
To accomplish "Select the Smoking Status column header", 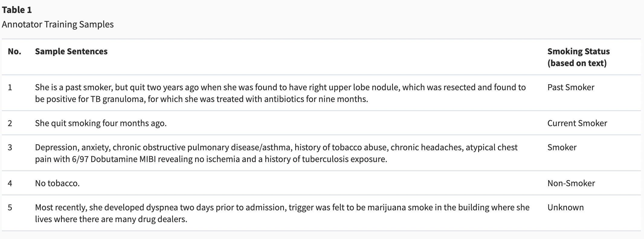I will [578, 57].
